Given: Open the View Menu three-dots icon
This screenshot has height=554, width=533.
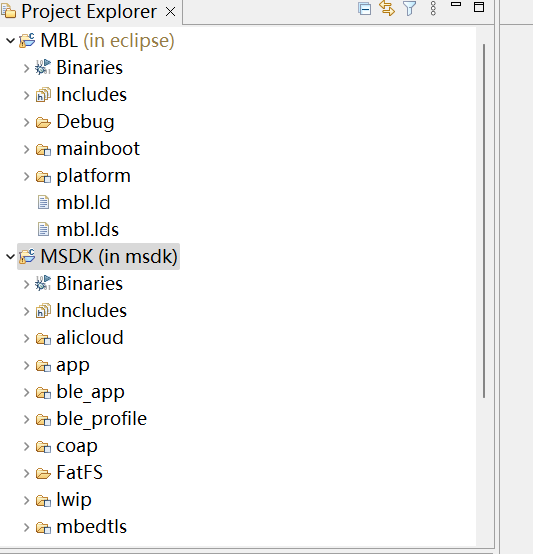Looking at the screenshot, I should tap(433, 8).
